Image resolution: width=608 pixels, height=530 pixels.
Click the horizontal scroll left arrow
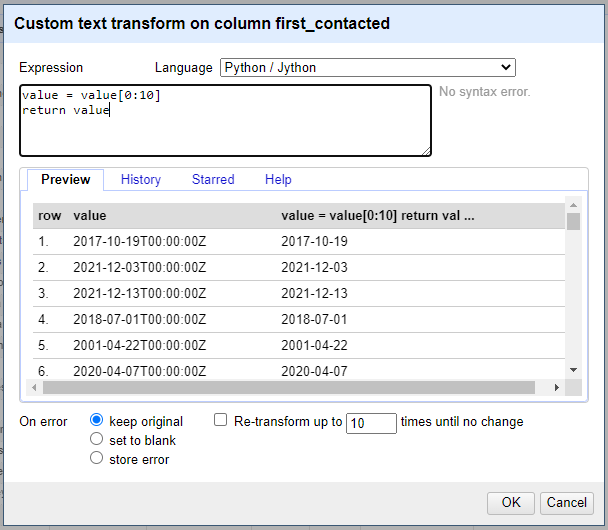click(x=34, y=387)
